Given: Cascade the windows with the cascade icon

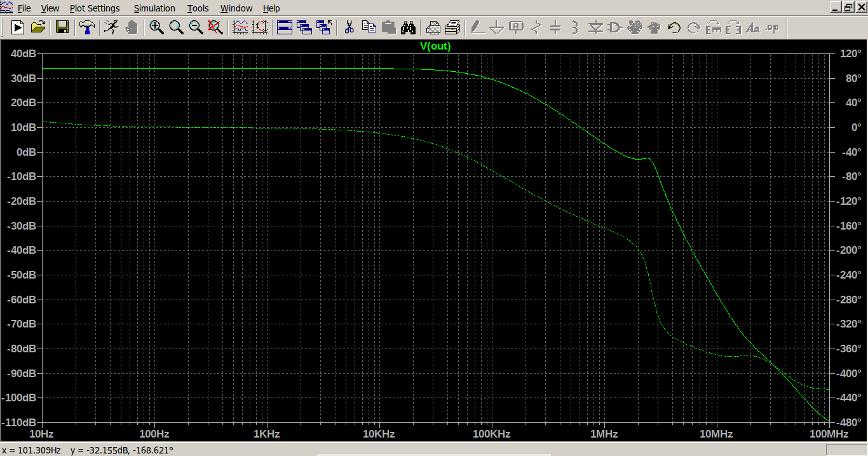Looking at the screenshot, I should click(304, 27).
